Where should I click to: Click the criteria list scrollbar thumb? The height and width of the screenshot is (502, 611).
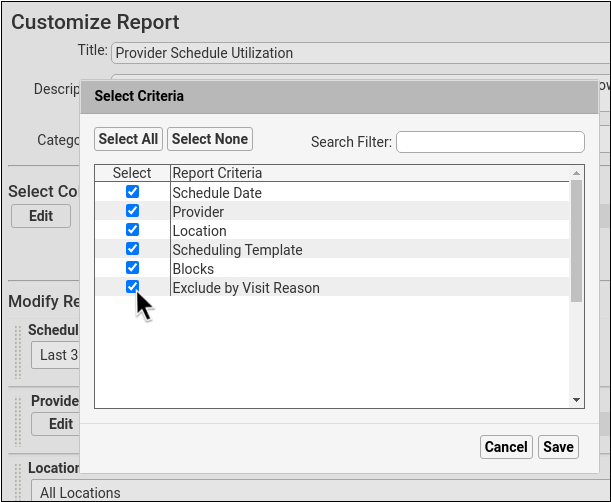576,240
